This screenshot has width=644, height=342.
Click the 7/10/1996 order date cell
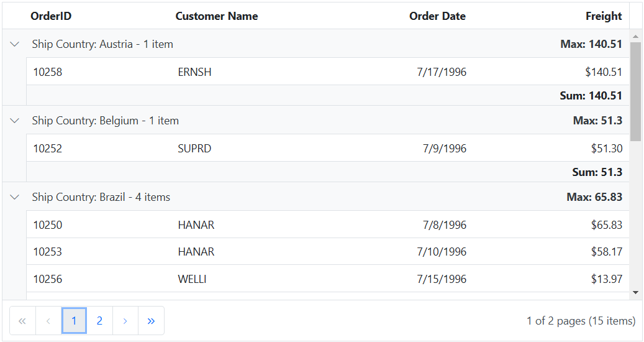coord(442,252)
